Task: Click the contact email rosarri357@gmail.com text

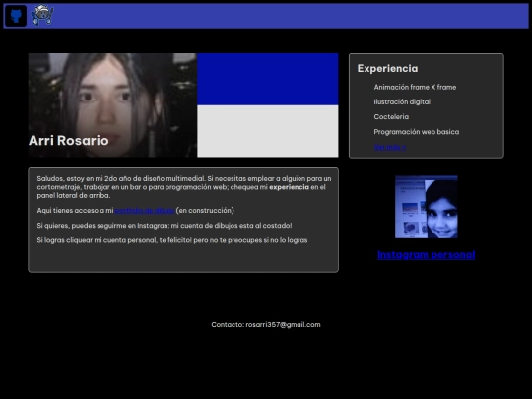Action: pyautogui.click(x=283, y=325)
